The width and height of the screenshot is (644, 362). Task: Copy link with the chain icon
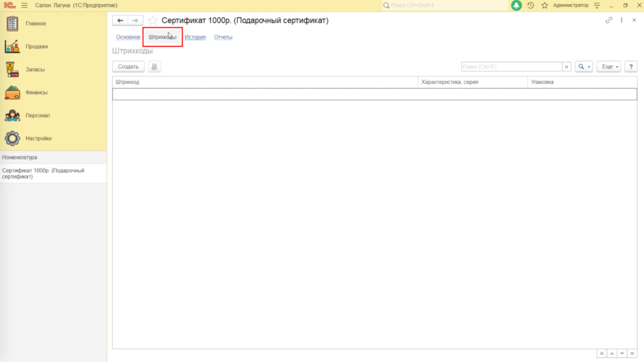(609, 20)
